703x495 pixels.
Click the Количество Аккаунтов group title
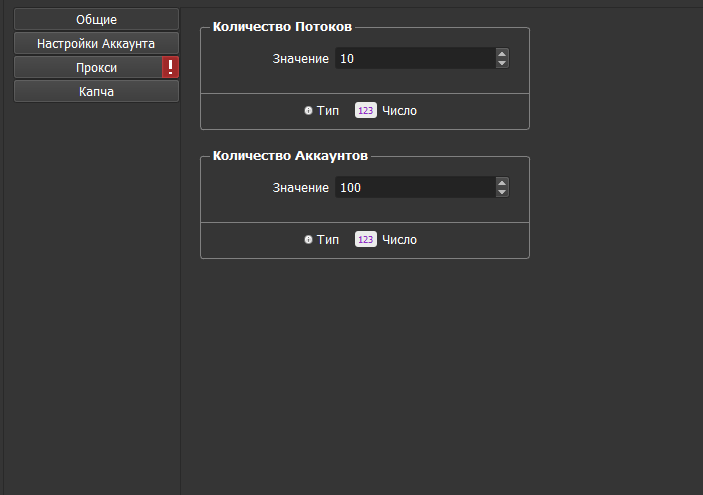click(x=291, y=157)
